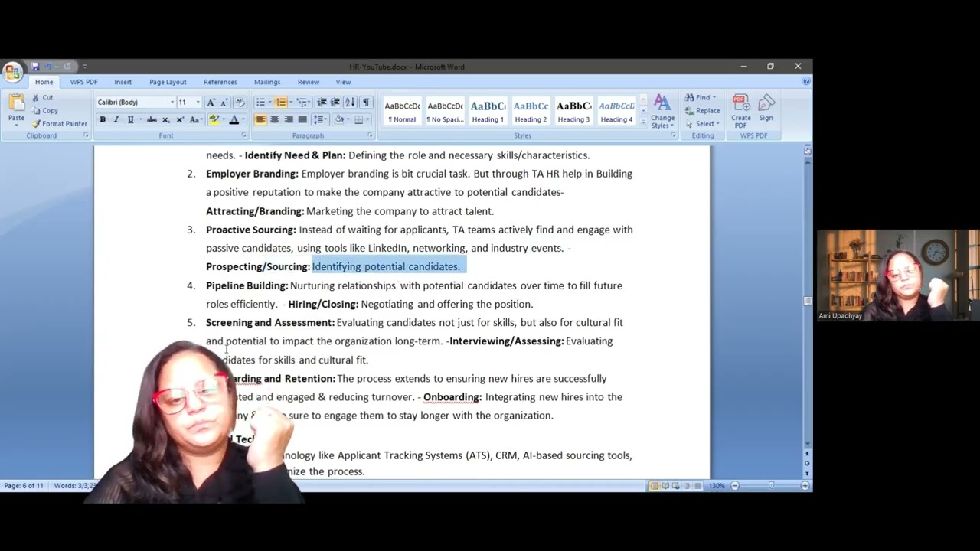Expand the Change Styles menu

pos(662,111)
